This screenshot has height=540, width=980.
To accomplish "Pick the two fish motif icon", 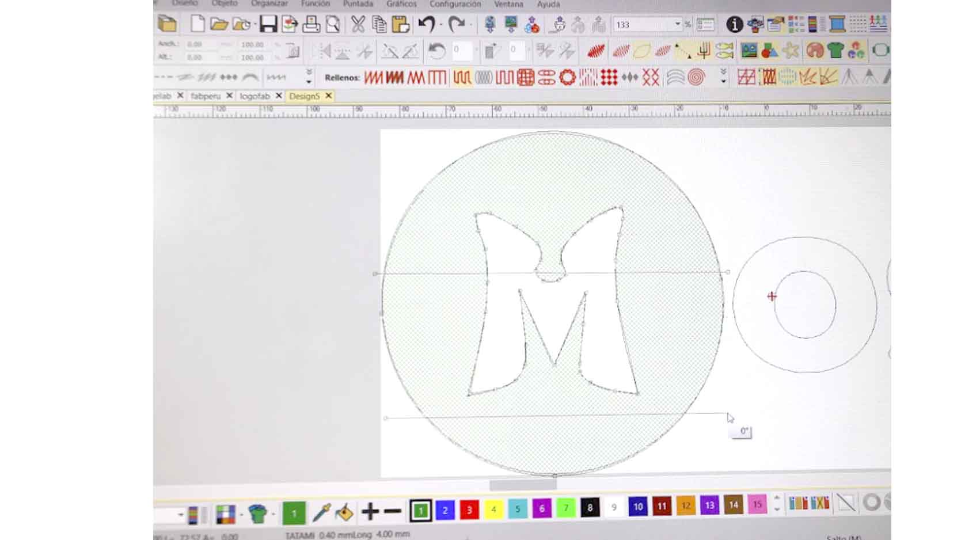I will coord(725,51).
